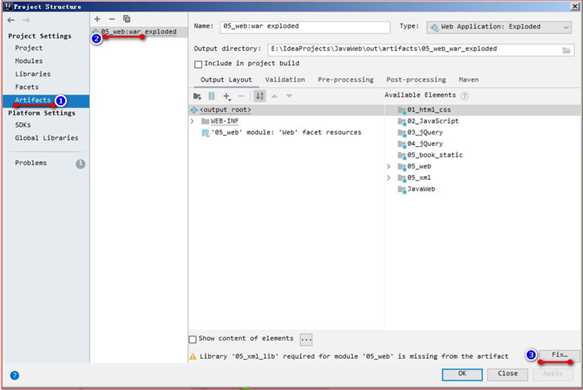Create an archive in the output layout toolbar

point(212,96)
